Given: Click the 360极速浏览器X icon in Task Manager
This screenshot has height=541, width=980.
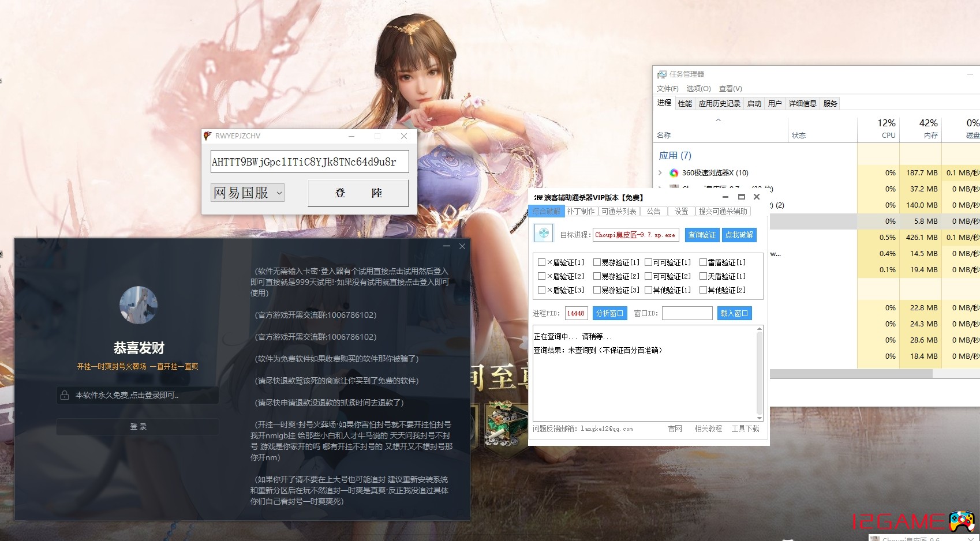Looking at the screenshot, I should click(674, 173).
